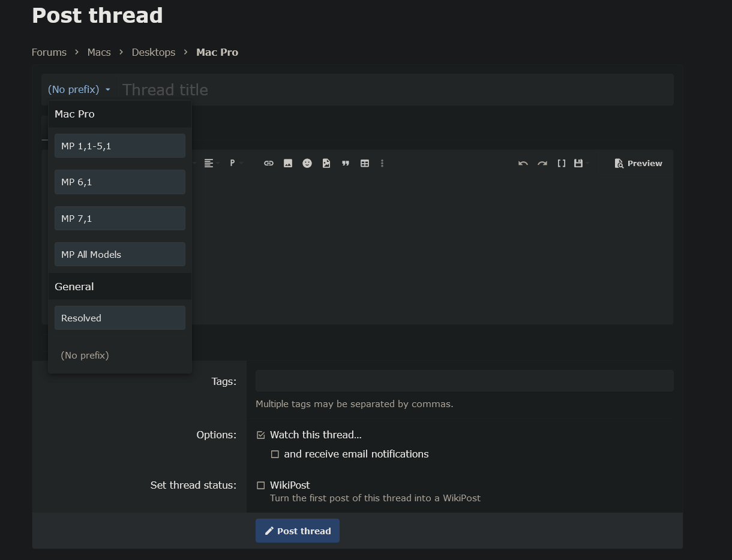This screenshot has height=560, width=732.
Task: Click the Tags input field
Action: click(464, 381)
